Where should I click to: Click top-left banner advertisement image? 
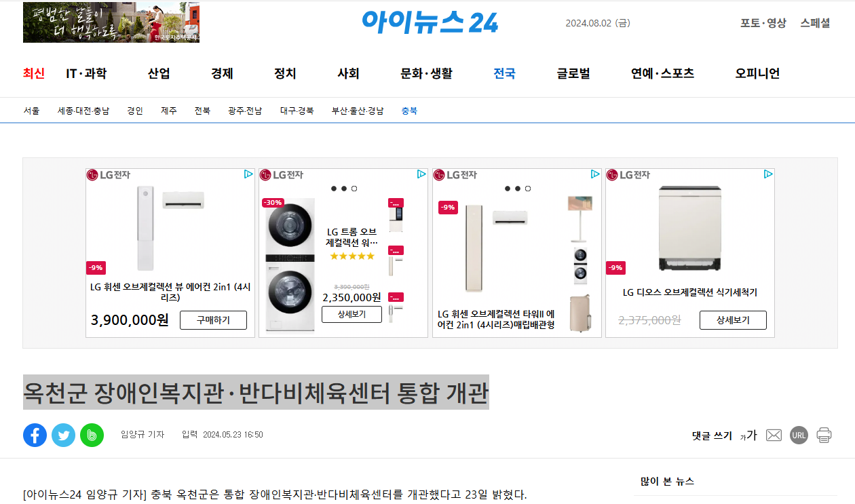(x=111, y=22)
